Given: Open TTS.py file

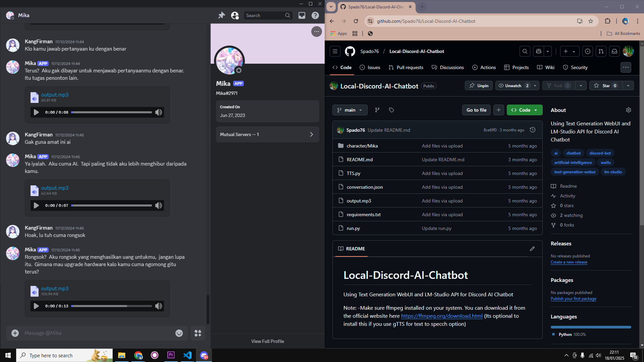Looking at the screenshot, I should [x=354, y=173].
